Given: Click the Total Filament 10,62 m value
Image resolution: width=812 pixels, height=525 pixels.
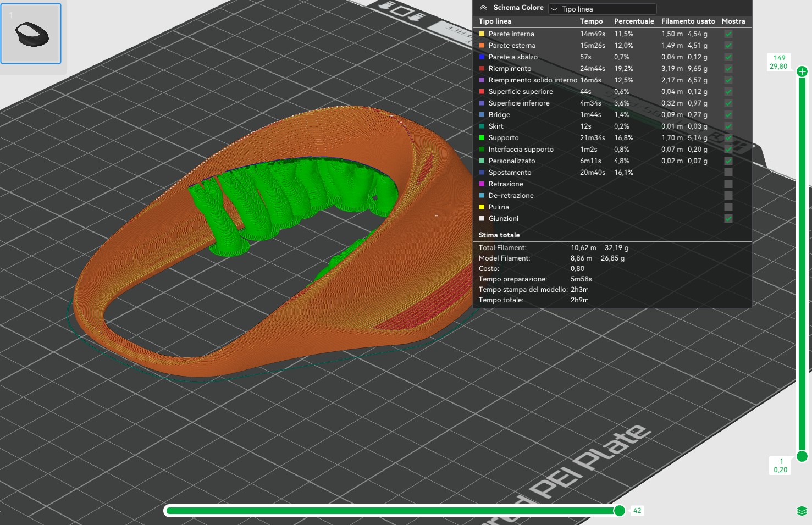Looking at the screenshot, I should coord(583,247).
